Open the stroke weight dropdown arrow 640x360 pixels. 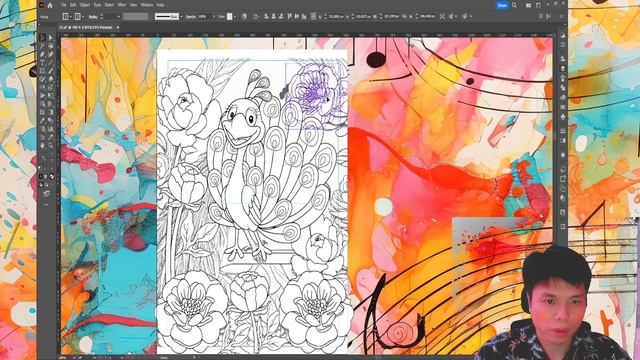tap(119, 17)
